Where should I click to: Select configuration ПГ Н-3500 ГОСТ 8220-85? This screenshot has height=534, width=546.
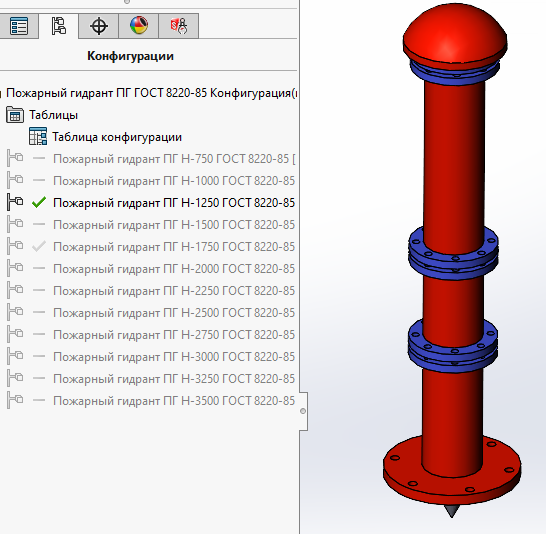coord(174,401)
